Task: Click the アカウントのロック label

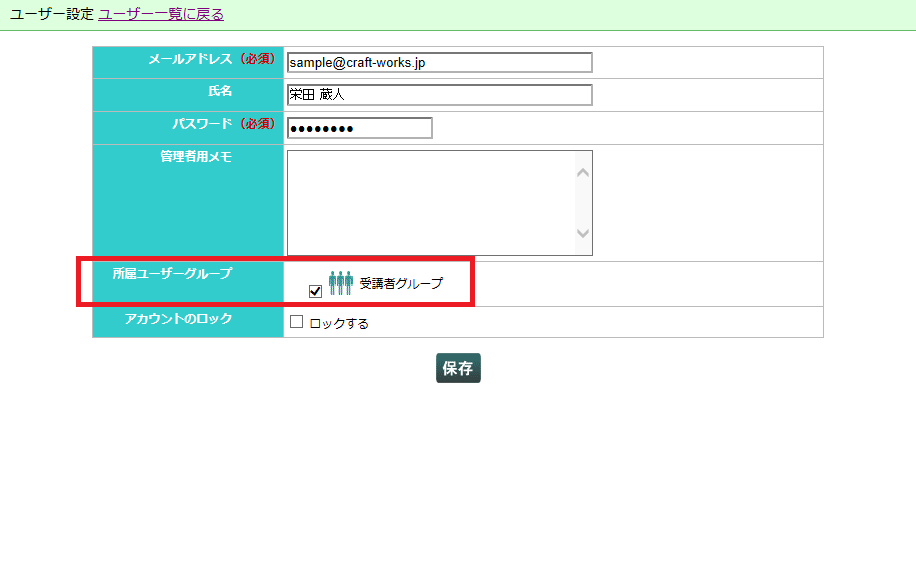Action: 178,318
